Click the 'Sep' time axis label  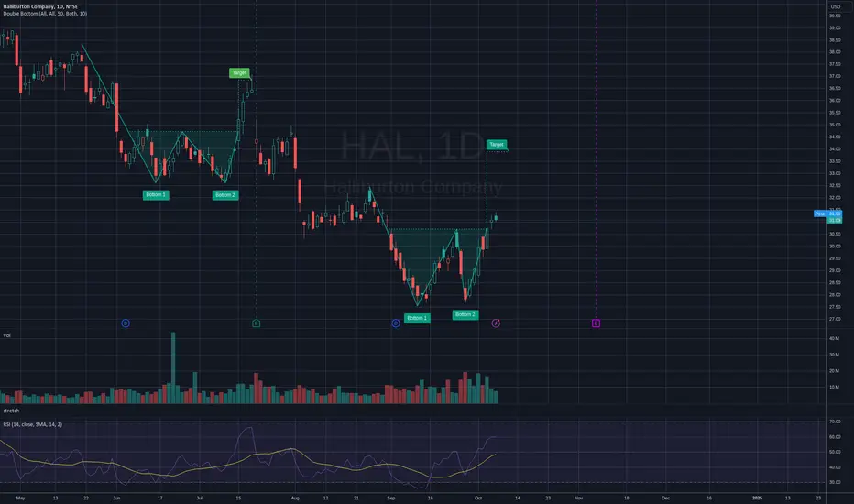point(391,498)
